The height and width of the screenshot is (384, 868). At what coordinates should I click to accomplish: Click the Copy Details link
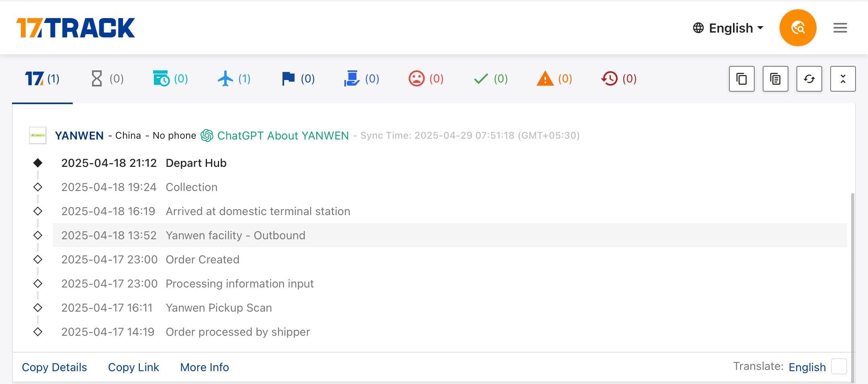[x=54, y=367]
